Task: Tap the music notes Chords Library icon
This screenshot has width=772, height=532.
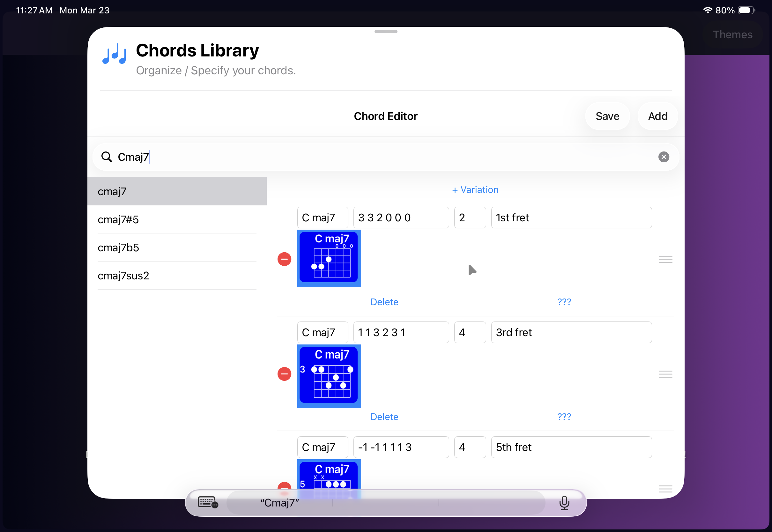Action: tap(114, 54)
